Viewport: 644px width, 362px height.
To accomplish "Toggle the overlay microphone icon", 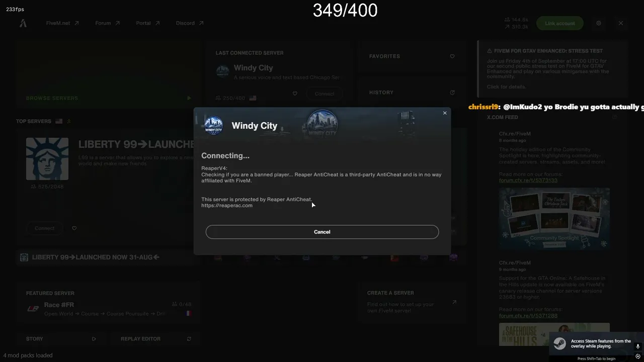I will coord(638,346).
